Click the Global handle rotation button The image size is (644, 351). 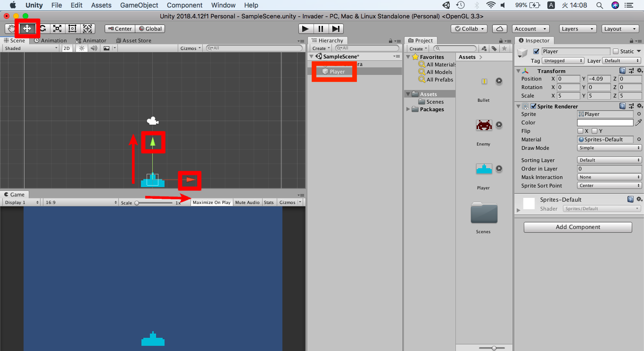coord(150,29)
